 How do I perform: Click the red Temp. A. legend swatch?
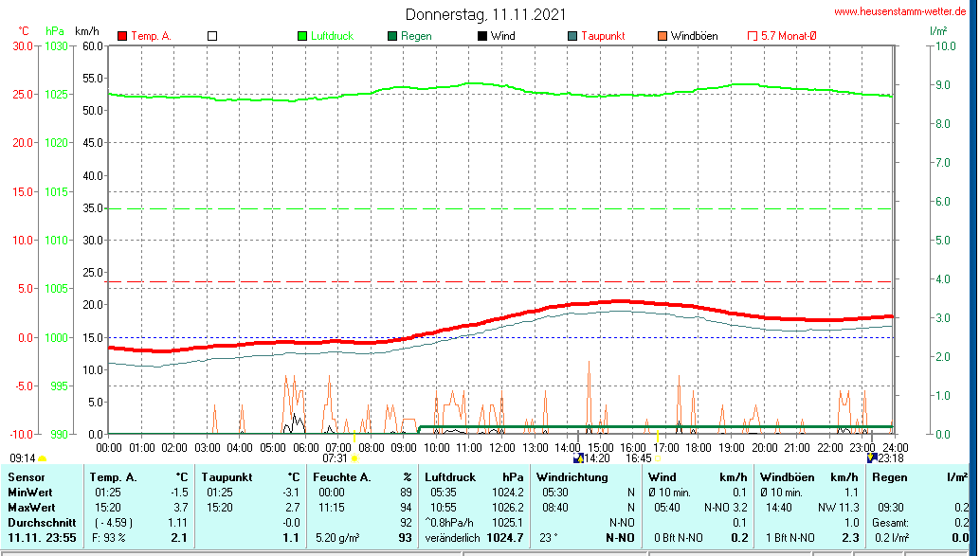tap(122, 36)
